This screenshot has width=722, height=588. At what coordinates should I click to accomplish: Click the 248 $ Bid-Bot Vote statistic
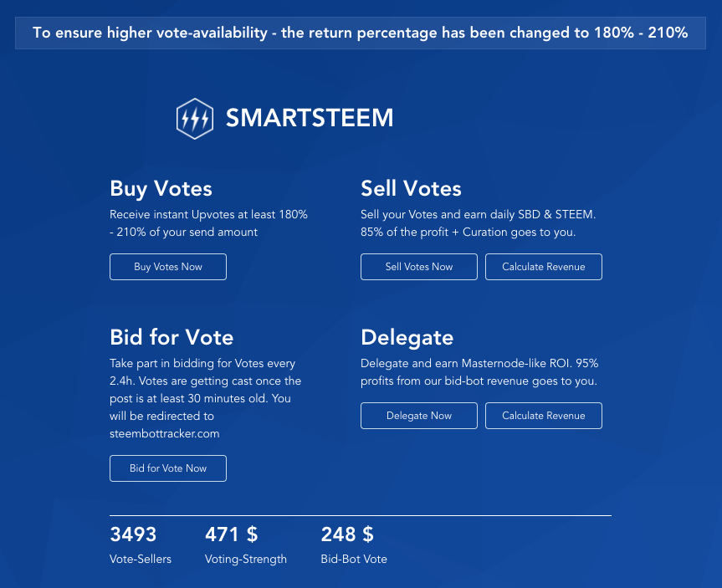click(354, 545)
